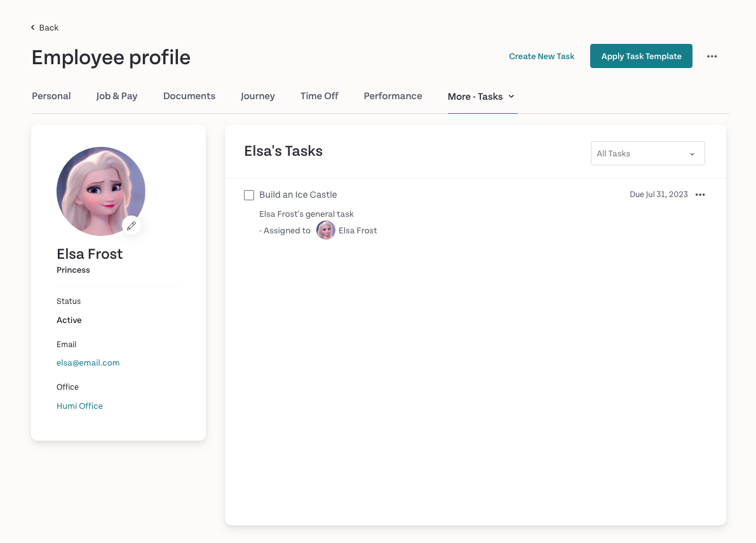Click the Active status value

(69, 320)
